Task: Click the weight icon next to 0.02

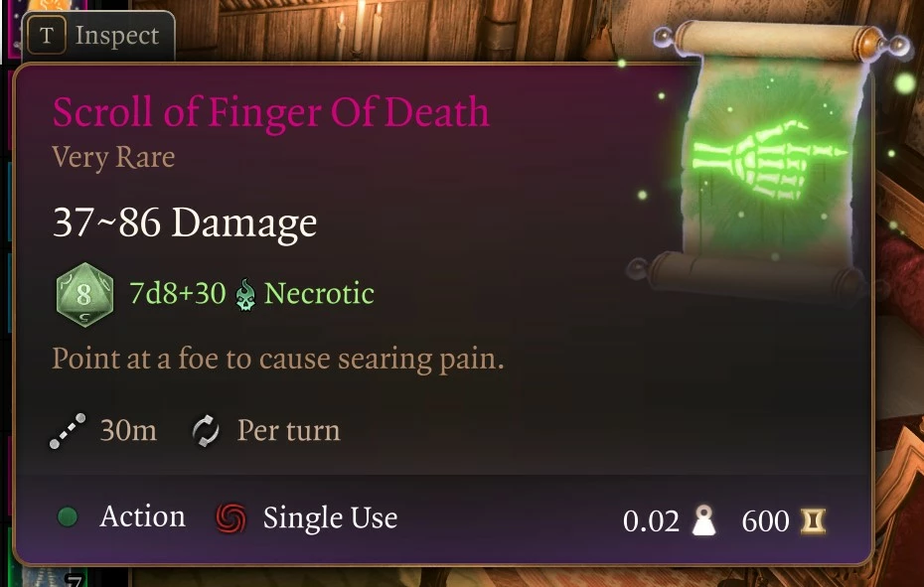Action: pos(703,520)
